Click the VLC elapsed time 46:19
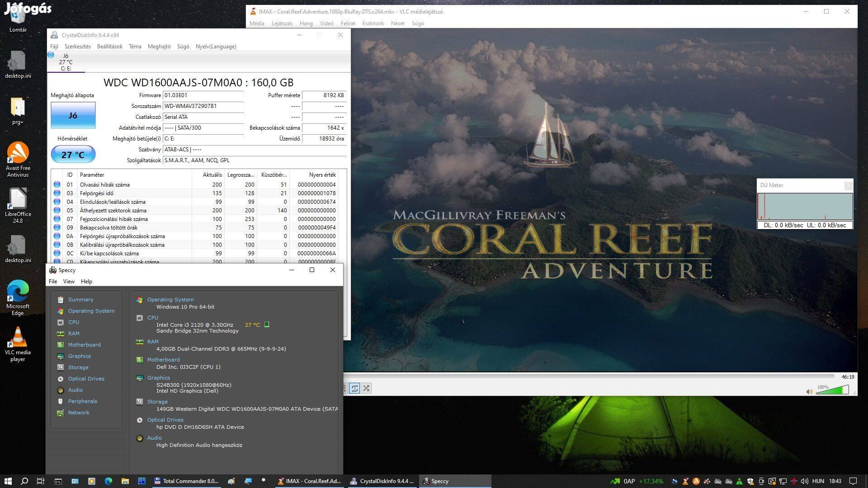This screenshot has height=488, width=868. pyautogui.click(x=848, y=377)
